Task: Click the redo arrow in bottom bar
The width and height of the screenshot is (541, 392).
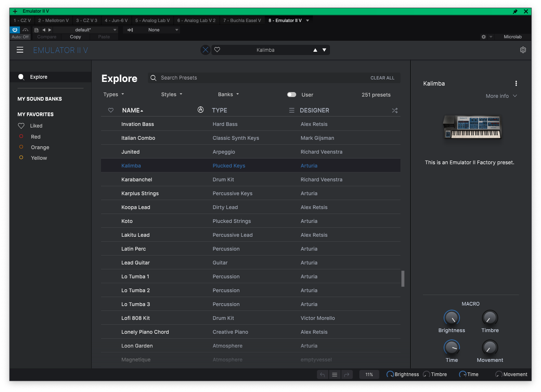Action: 347,374
